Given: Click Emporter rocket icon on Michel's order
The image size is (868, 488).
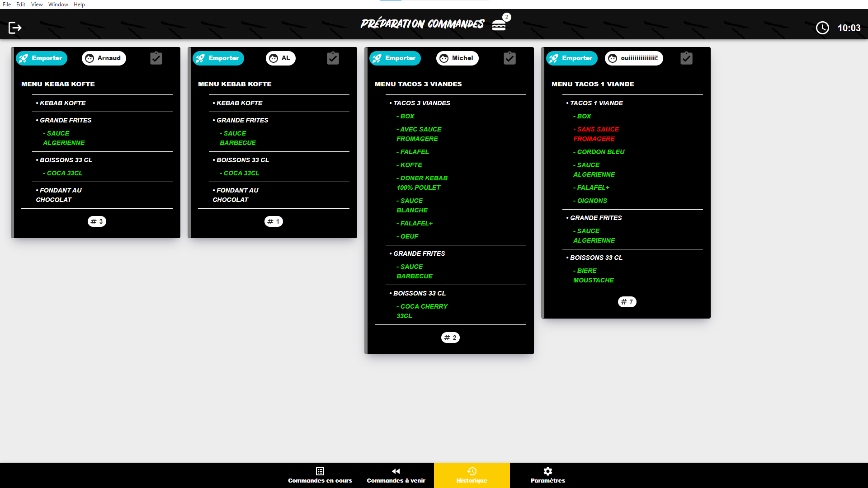Looking at the screenshot, I should point(377,58).
